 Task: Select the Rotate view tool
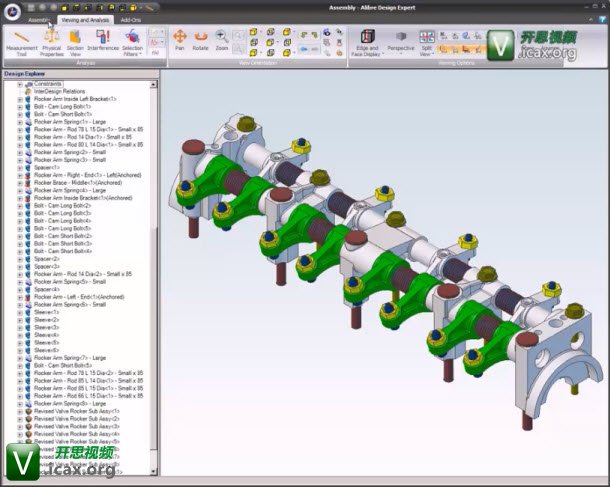pos(200,40)
